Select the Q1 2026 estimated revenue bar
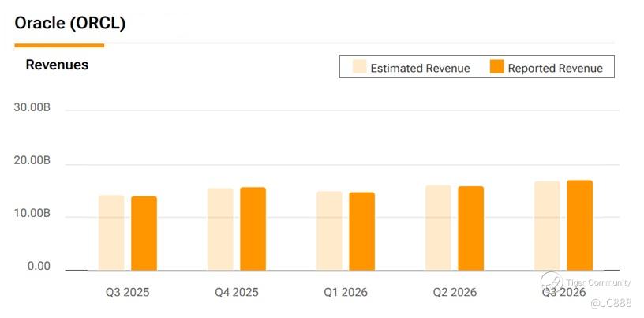 click(x=329, y=231)
